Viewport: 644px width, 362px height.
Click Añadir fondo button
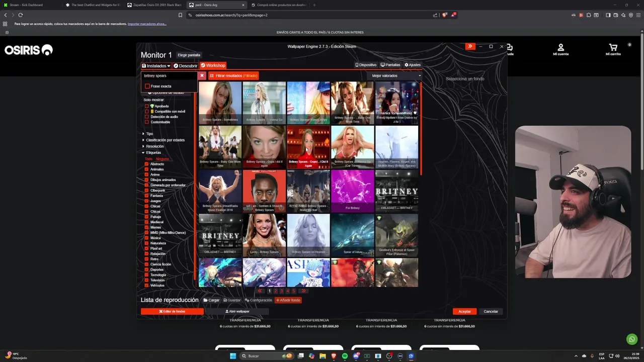pyautogui.click(x=288, y=300)
